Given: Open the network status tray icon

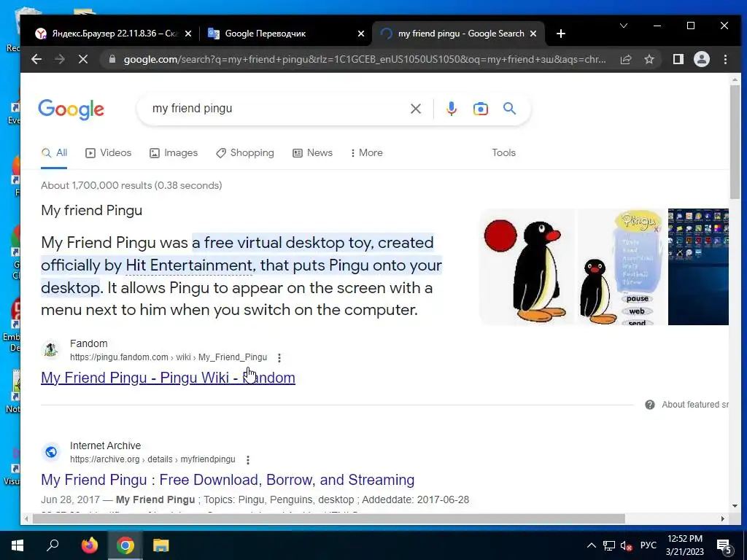Looking at the screenshot, I should [609, 545].
